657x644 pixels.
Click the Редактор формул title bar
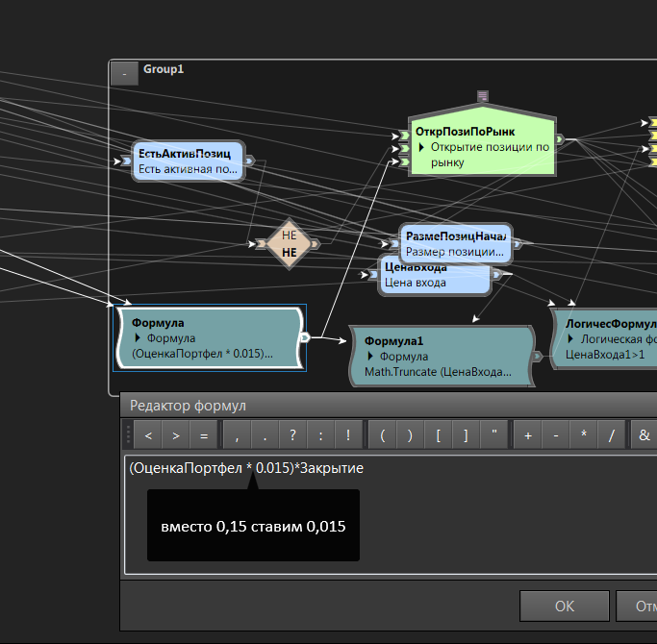pyautogui.click(x=389, y=405)
